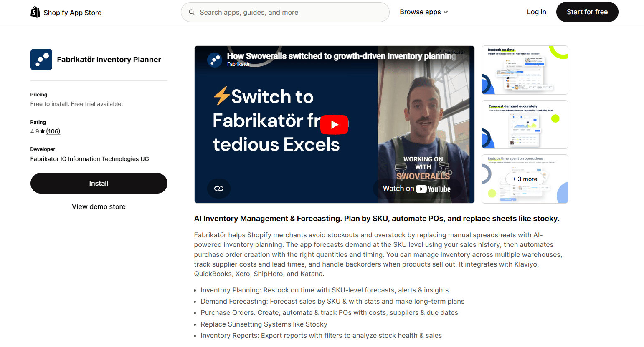644x347 pixels.
Task: Click the Demand Forecasting bullet text
Action: pyautogui.click(x=332, y=302)
